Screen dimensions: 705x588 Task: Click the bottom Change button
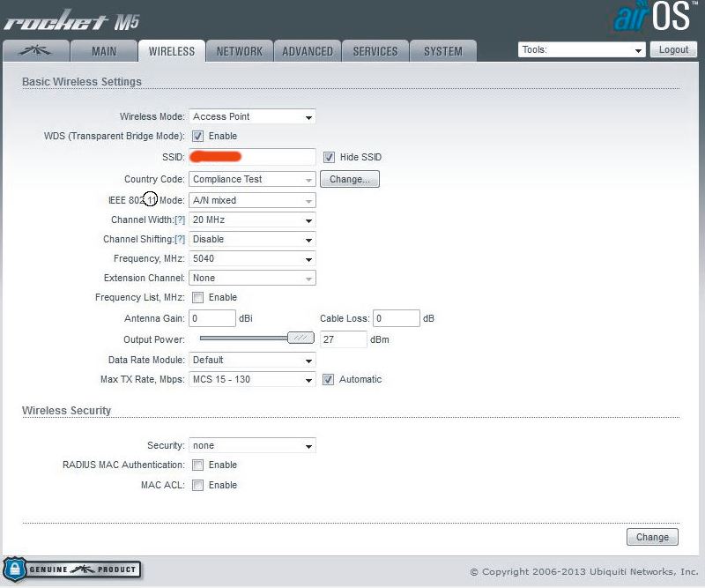(x=652, y=537)
